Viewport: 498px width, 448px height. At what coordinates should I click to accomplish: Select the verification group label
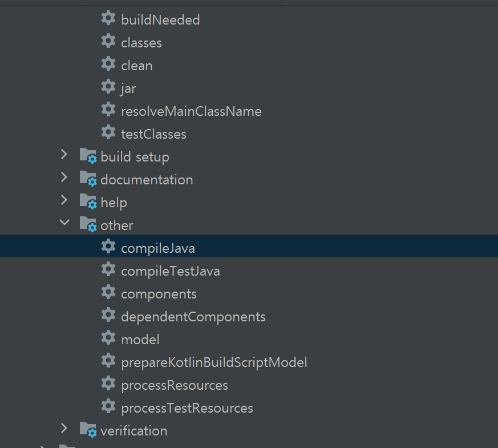coord(134,431)
